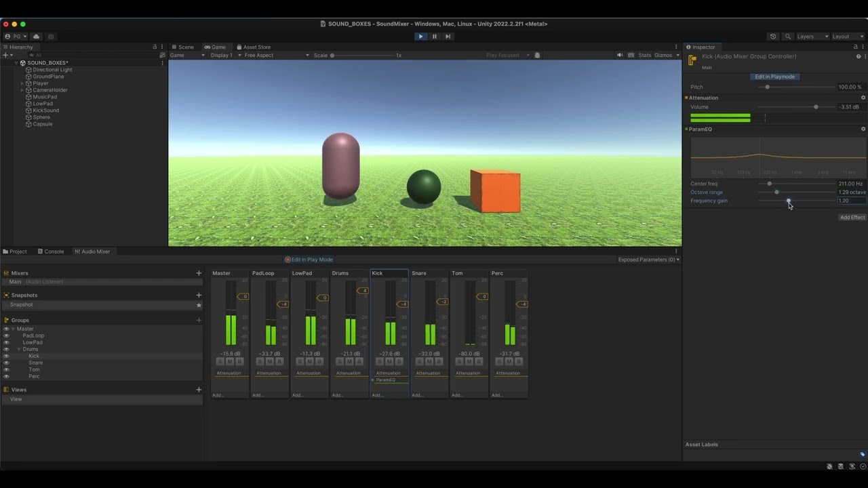Switch to the Scene tab
Viewport: 868px width, 488px height.
pyautogui.click(x=182, y=47)
